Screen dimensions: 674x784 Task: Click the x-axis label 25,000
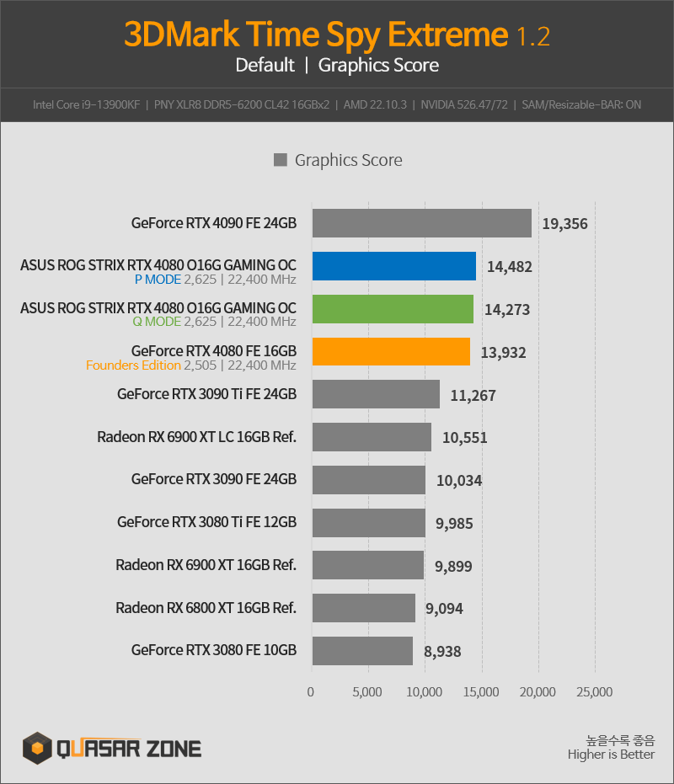pos(595,692)
